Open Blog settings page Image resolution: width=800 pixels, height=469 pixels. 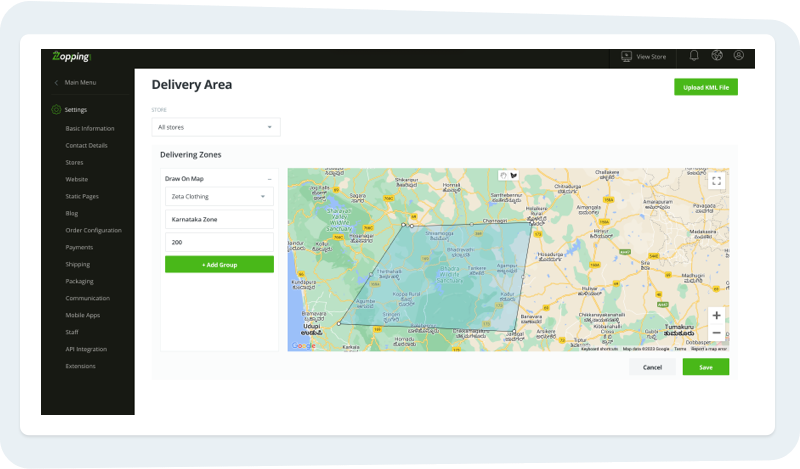point(71,213)
